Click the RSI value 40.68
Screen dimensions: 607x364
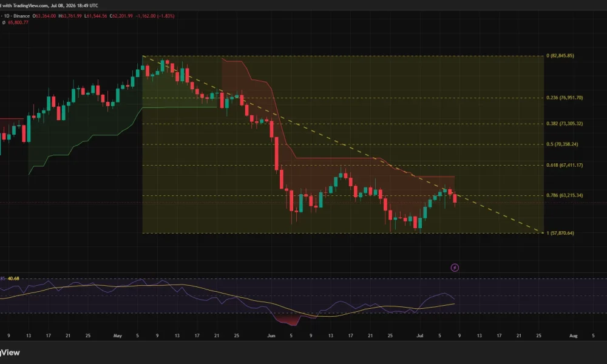(13, 278)
